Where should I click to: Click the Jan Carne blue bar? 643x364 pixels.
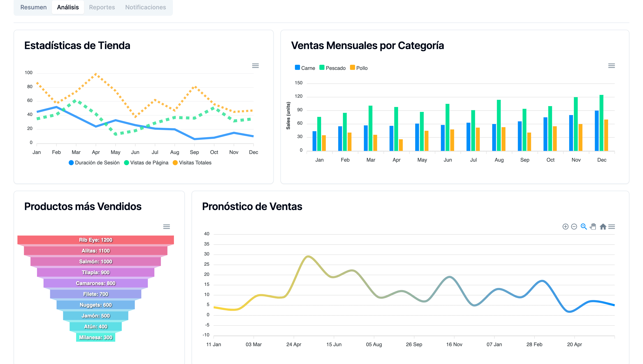(x=314, y=141)
